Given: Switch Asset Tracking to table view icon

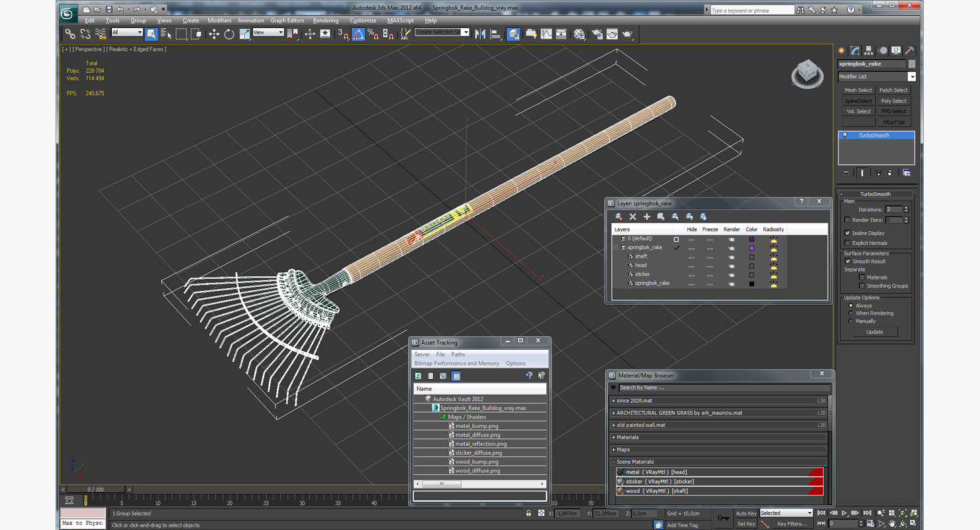Looking at the screenshot, I should tap(456, 376).
